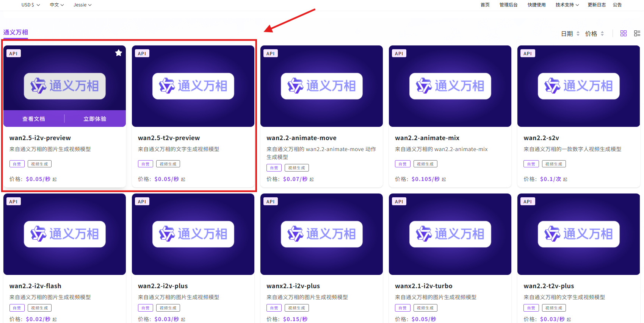This screenshot has height=323, width=644.
Task: Open USD $ currency dropdown
Action: (31, 5)
